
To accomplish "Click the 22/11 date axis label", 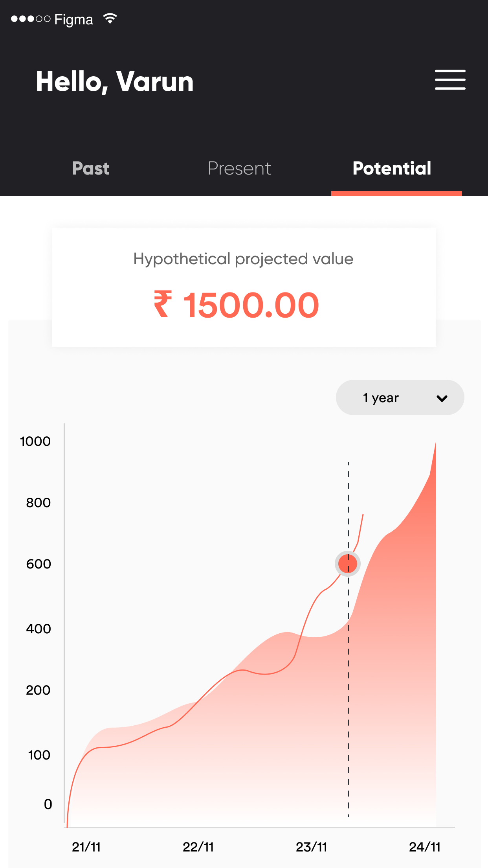I will coord(198,847).
